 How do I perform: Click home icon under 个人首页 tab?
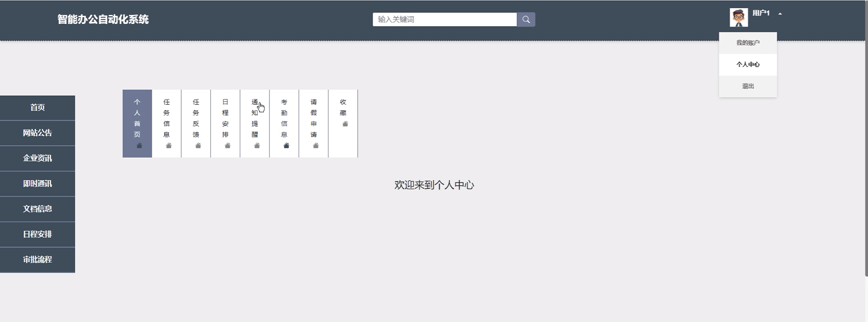pyautogui.click(x=139, y=146)
